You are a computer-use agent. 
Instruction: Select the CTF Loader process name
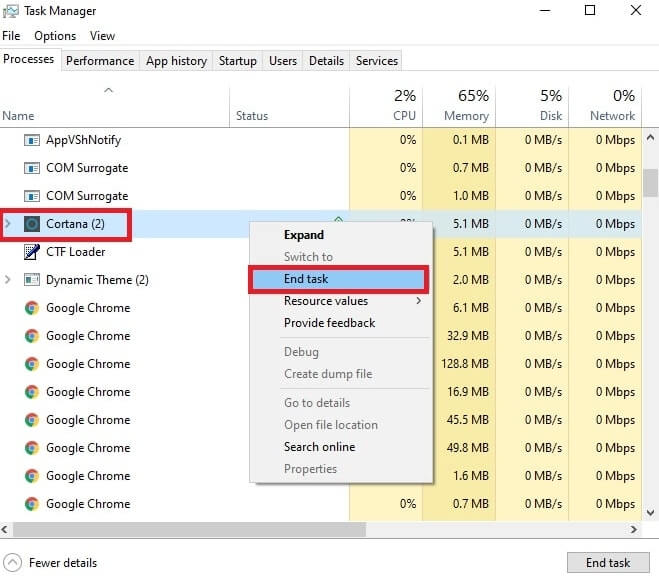tap(76, 252)
